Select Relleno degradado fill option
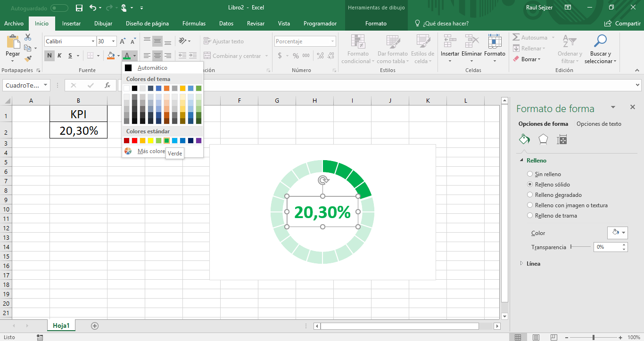 click(x=529, y=195)
